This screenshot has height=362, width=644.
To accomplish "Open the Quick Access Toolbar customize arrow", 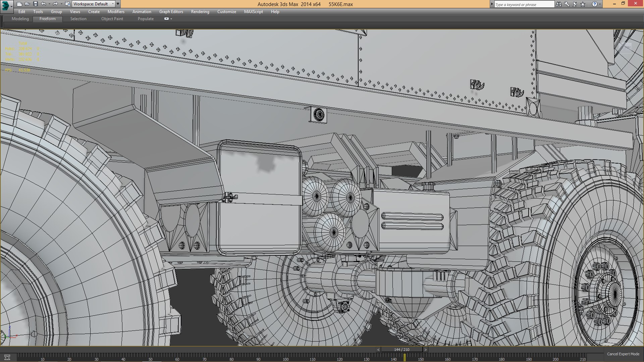I will coord(118,4).
